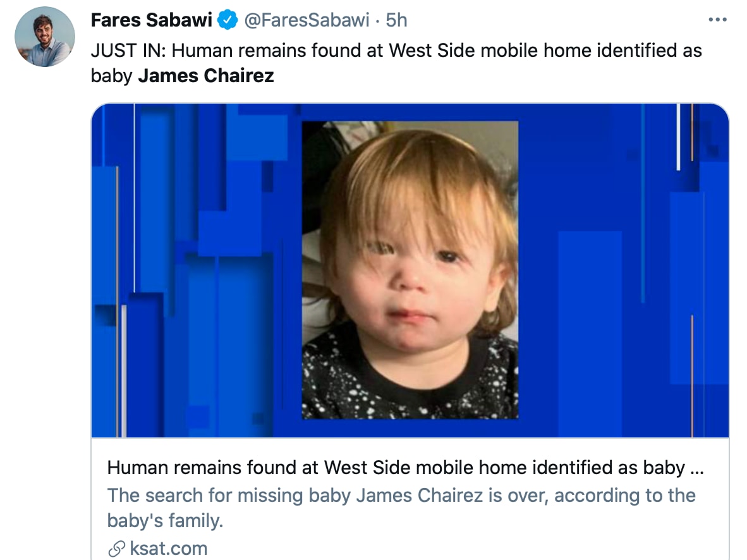The height and width of the screenshot is (560, 747).
Task: Click the "Fares Sabawi" display name
Action: (151, 20)
